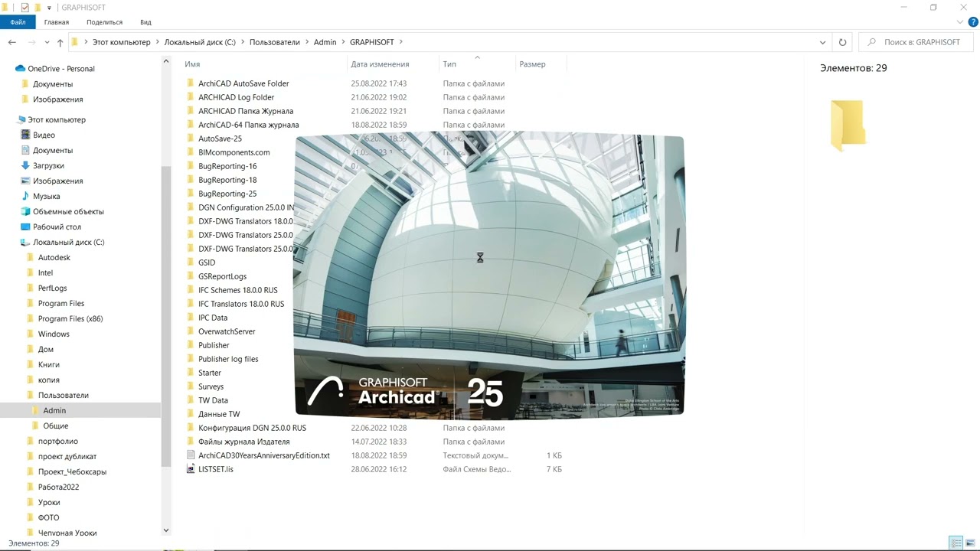
Task: Click the Загрузки download arrow icon
Action: (x=25, y=166)
